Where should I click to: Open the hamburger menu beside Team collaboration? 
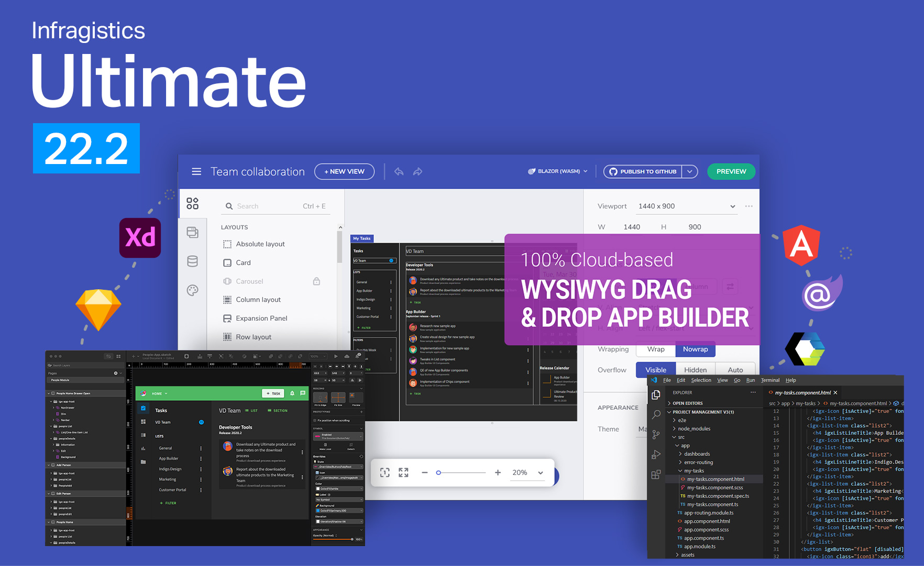(x=196, y=172)
